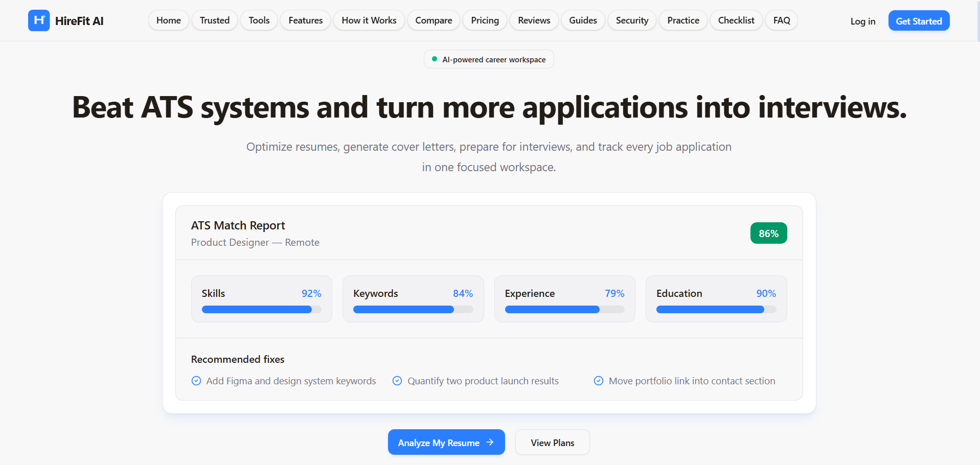Open How it Works section
The height and width of the screenshot is (465, 980).
coord(369,20)
